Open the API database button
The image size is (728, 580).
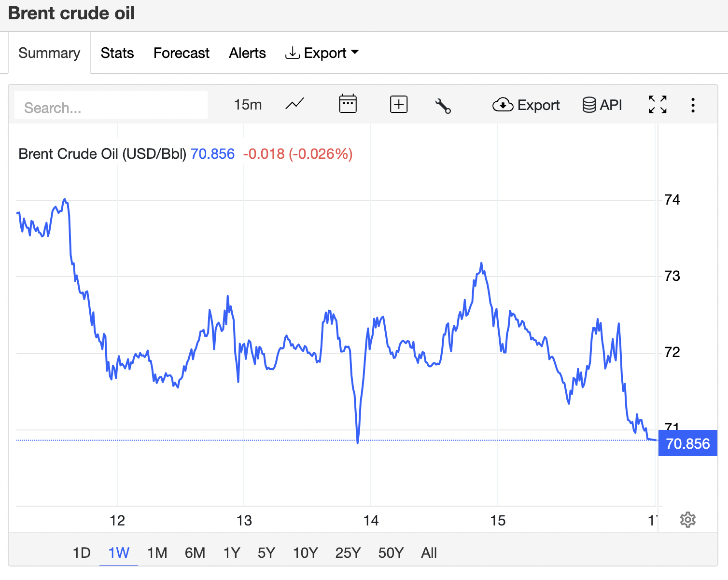(x=602, y=105)
